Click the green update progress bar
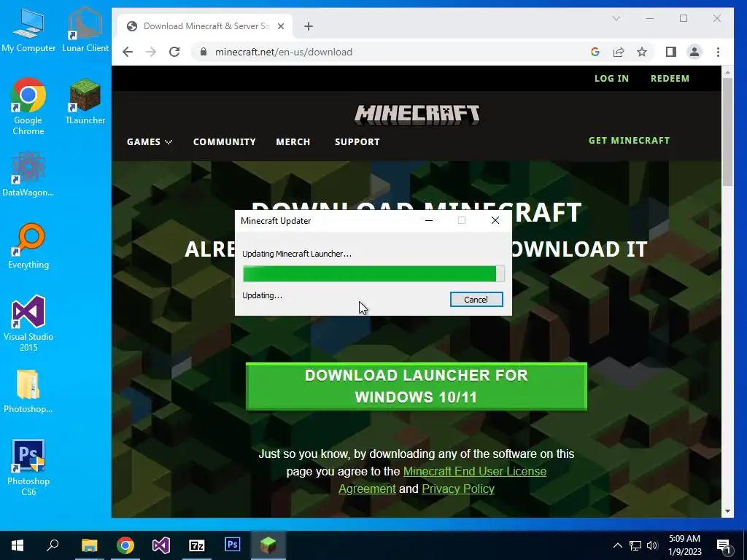 coord(373,274)
